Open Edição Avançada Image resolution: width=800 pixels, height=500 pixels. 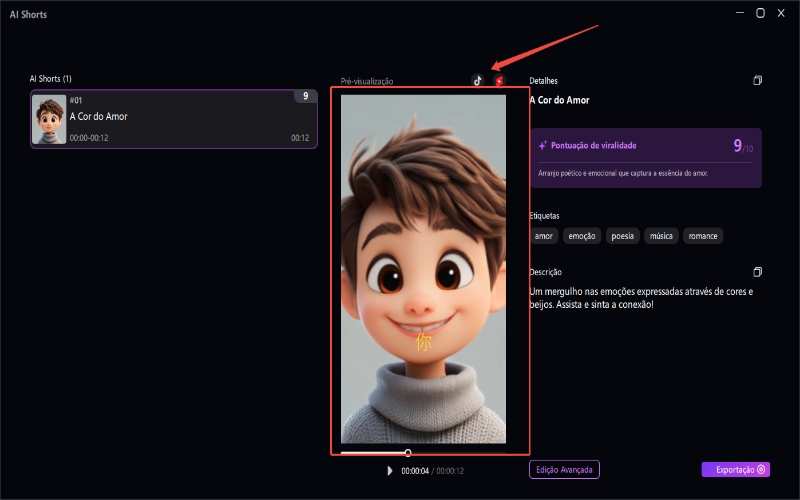point(564,469)
